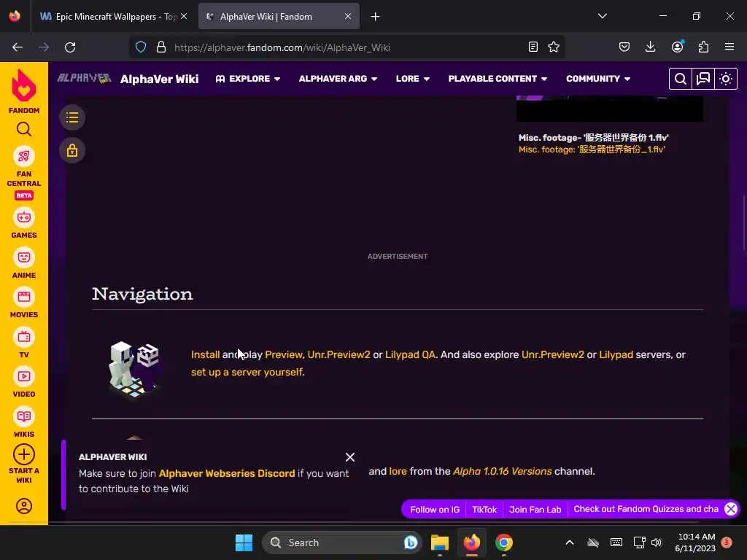
Task: Go to the TV section
Action: point(24,343)
